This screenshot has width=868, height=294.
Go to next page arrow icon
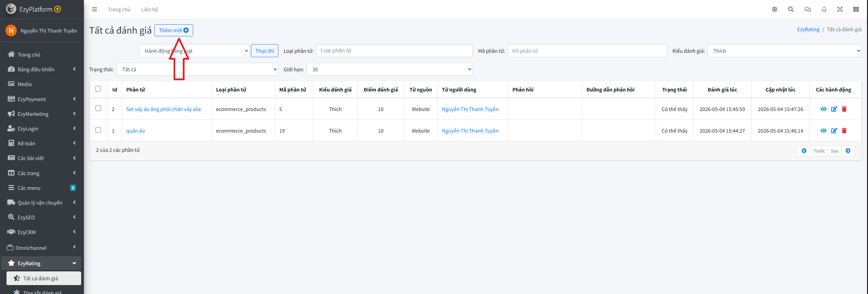[848, 151]
